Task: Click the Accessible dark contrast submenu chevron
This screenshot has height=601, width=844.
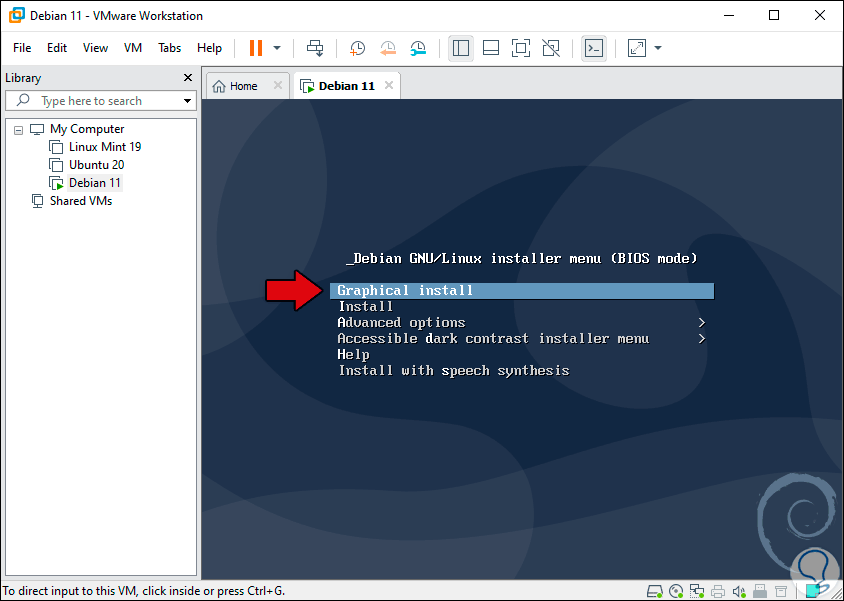Action: [701, 339]
